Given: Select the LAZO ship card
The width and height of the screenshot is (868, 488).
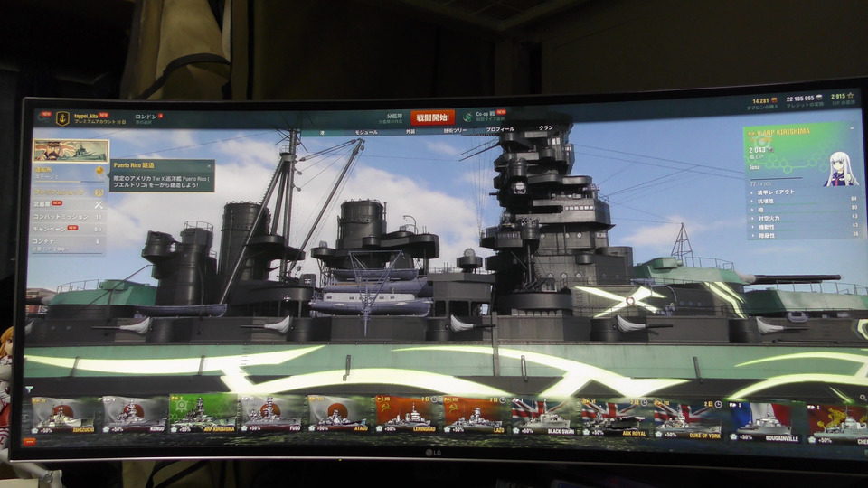Looking at the screenshot, I should pyautogui.click(x=475, y=414).
